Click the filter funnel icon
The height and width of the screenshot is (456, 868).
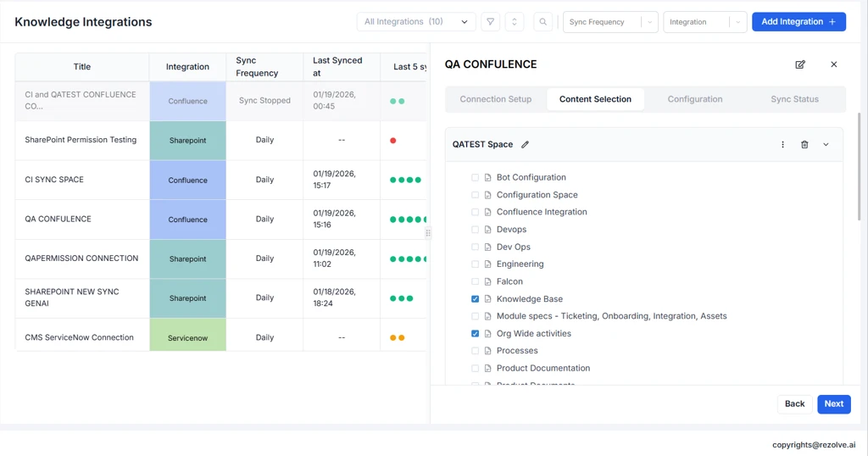490,22
